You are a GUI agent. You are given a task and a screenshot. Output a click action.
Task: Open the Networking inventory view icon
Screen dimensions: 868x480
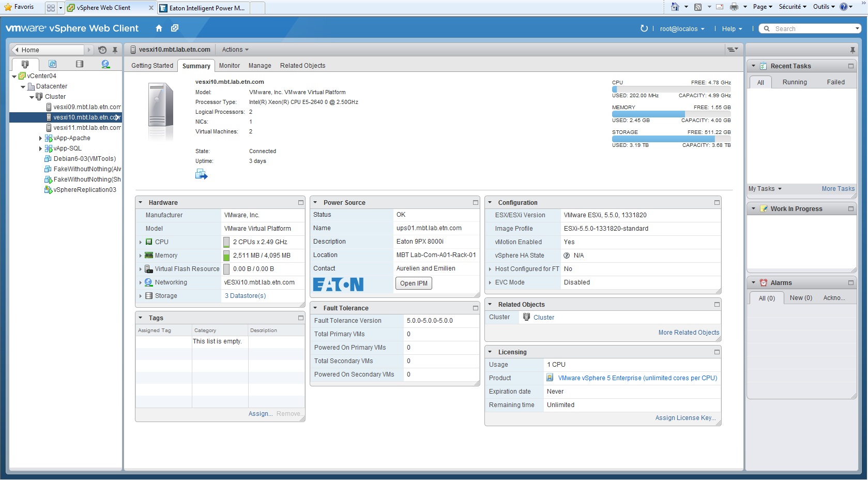point(105,64)
